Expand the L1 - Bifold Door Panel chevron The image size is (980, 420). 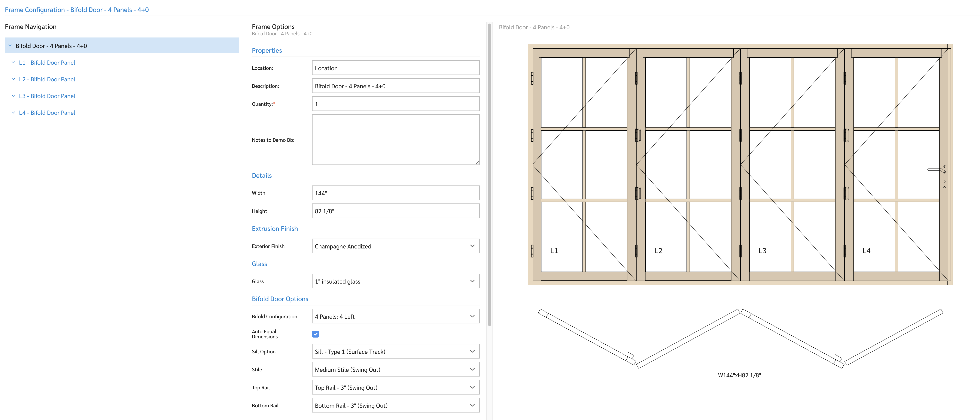point(13,63)
